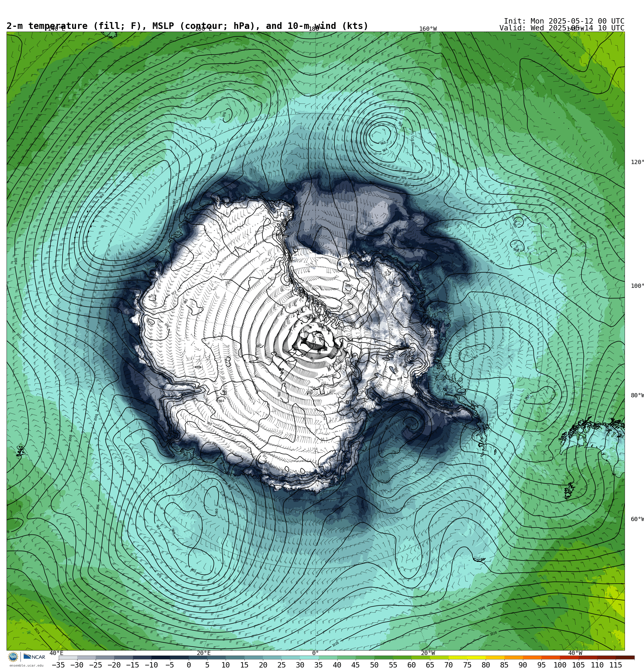Pick the dark red swatch between 105 and 110

click(588, 657)
